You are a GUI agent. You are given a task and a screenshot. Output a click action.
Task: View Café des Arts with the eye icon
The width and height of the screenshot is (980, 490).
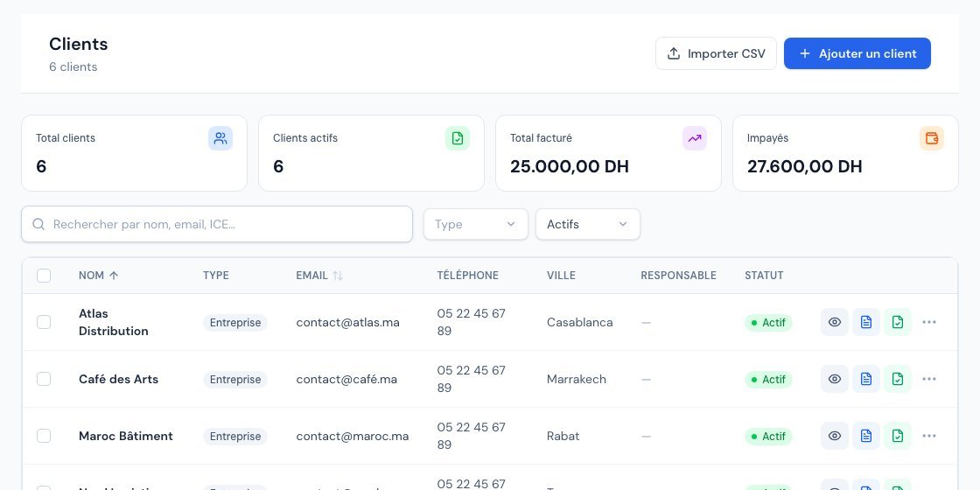point(835,379)
